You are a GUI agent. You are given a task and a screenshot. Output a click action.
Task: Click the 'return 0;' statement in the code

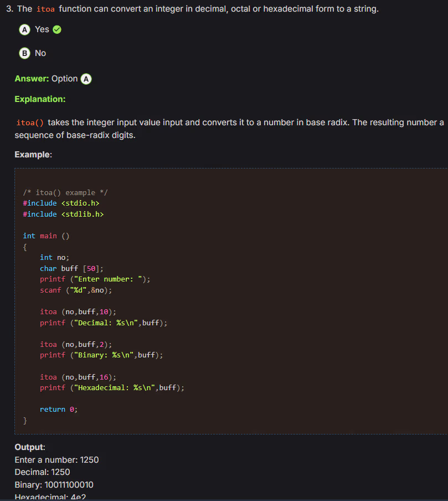click(59, 410)
